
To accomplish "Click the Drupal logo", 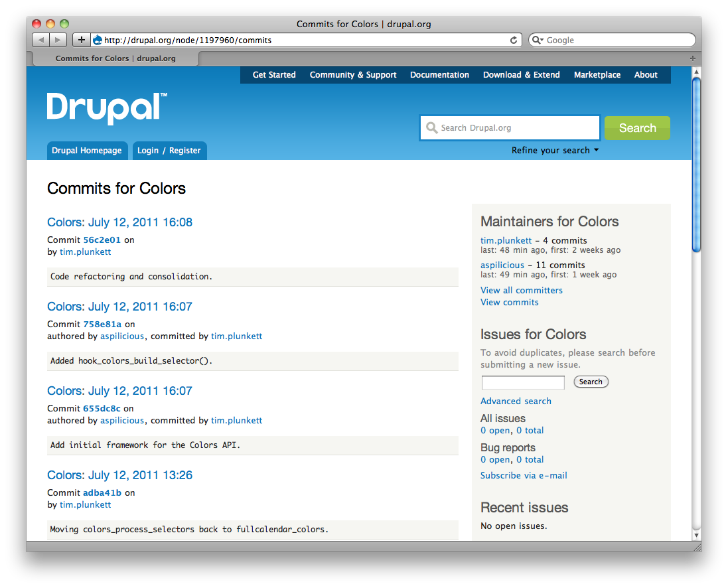I will tap(107, 108).
